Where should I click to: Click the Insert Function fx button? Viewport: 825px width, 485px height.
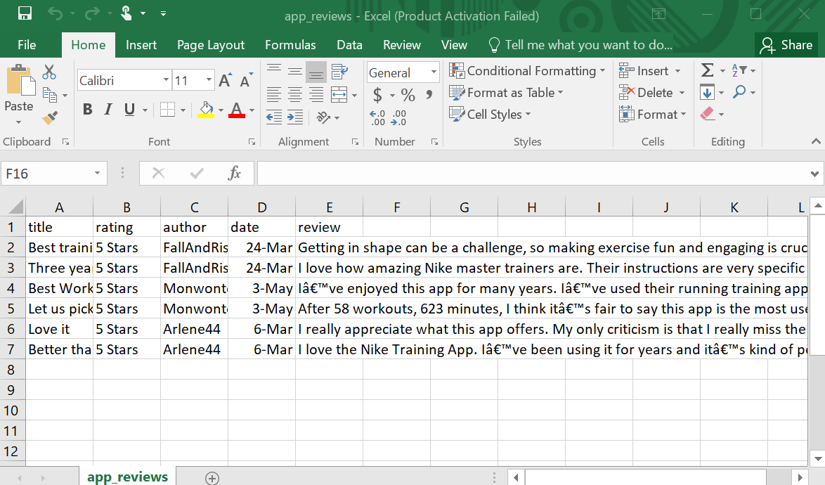234,173
